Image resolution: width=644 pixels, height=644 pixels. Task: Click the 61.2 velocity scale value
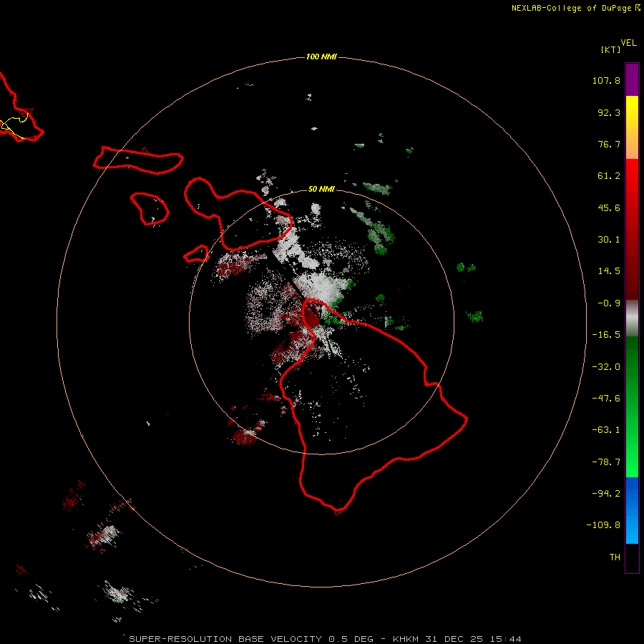[609, 176]
